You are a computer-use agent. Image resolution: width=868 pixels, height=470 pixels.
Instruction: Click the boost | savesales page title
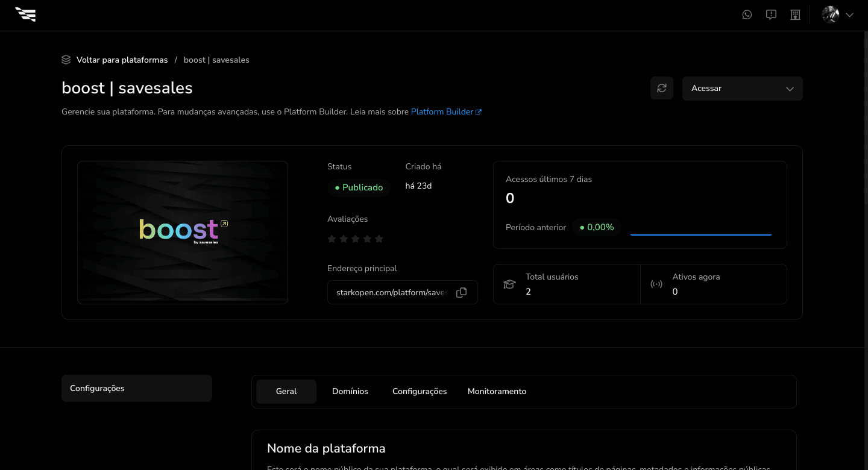pyautogui.click(x=127, y=88)
